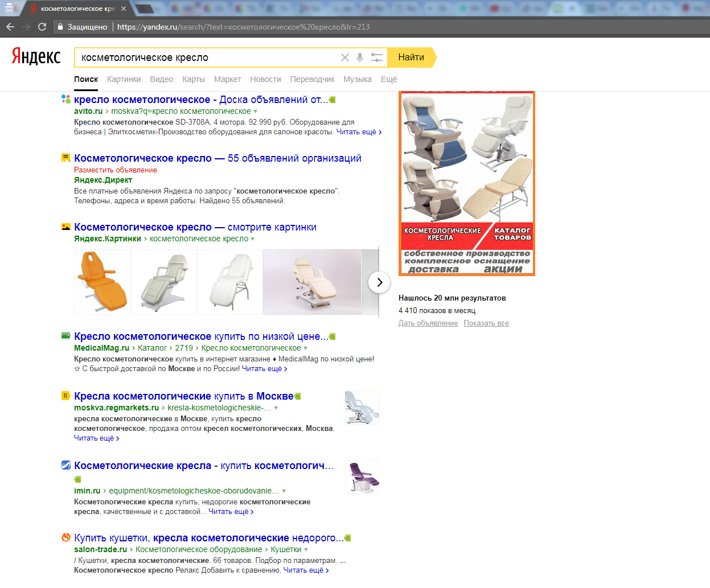Click Дать объявление link
This screenshot has height=588, width=710.
pyautogui.click(x=428, y=323)
